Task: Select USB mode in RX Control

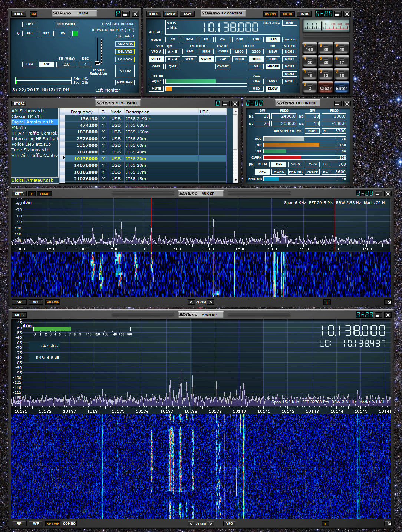Action: pyautogui.click(x=273, y=39)
